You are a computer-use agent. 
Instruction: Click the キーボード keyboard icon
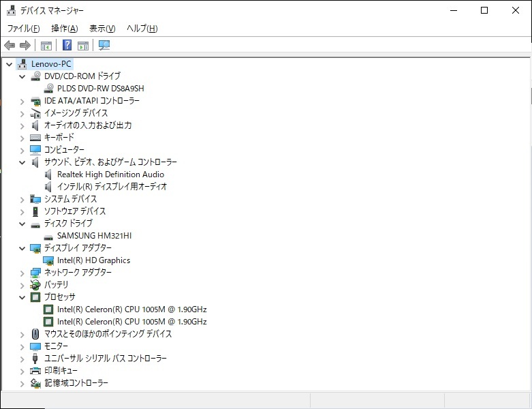coord(35,138)
